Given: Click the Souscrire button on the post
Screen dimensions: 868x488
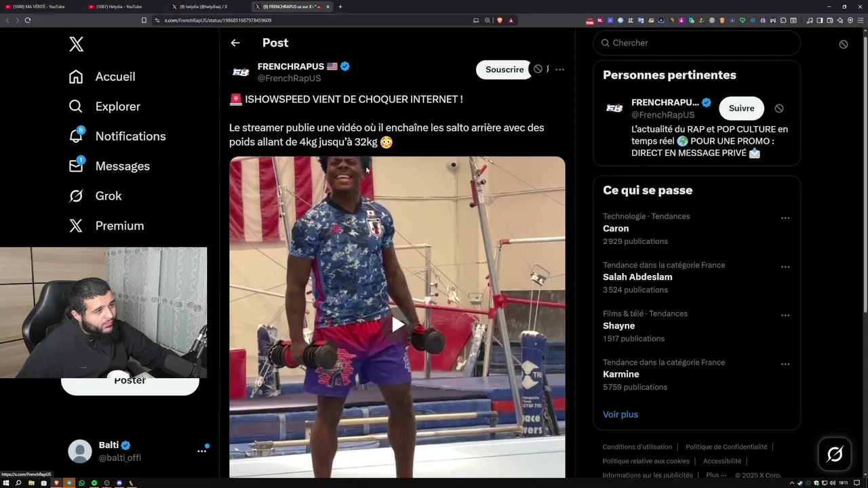Looking at the screenshot, I should 505,69.
